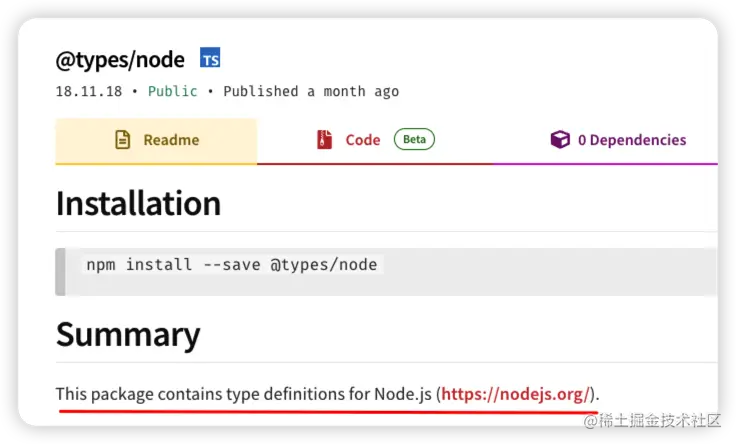Open the Readme tab
Screen dimensions: 736x444
pos(156,141)
